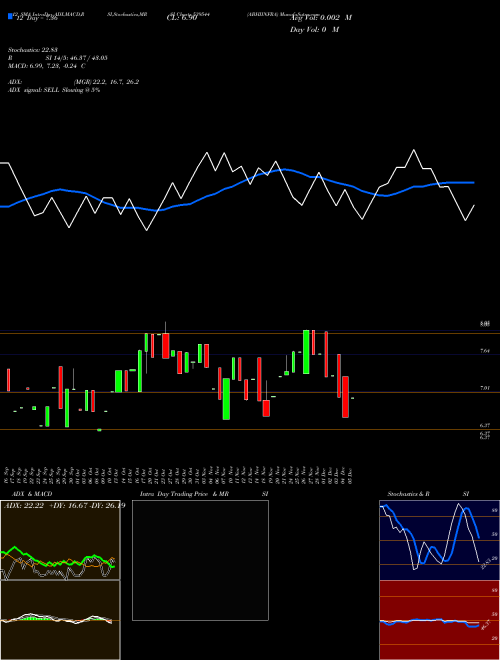The width and height of the screenshot is (500, 660).
Task: Click the 7.01 price axis label
Action: pos(485,388)
